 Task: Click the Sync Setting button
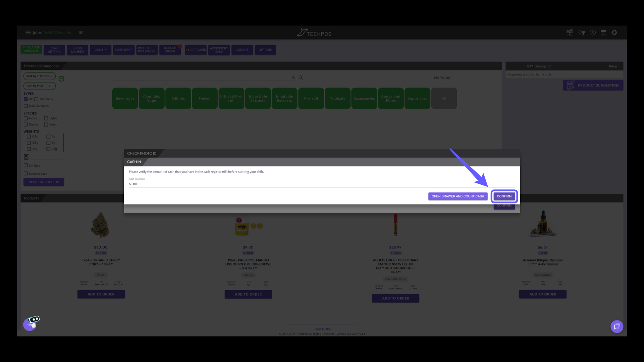click(x=54, y=50)
